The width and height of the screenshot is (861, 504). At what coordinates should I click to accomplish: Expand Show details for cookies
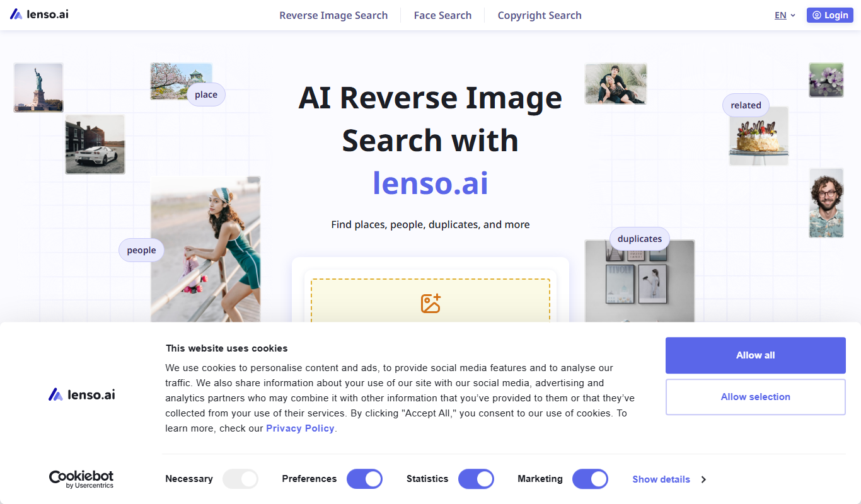[669, 479]
